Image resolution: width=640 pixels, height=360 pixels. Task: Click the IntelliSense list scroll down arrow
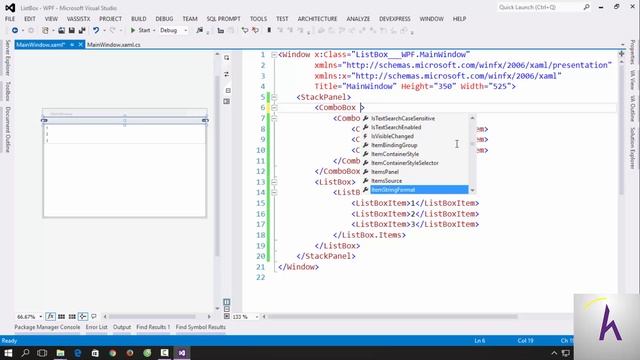coord(472,190)
